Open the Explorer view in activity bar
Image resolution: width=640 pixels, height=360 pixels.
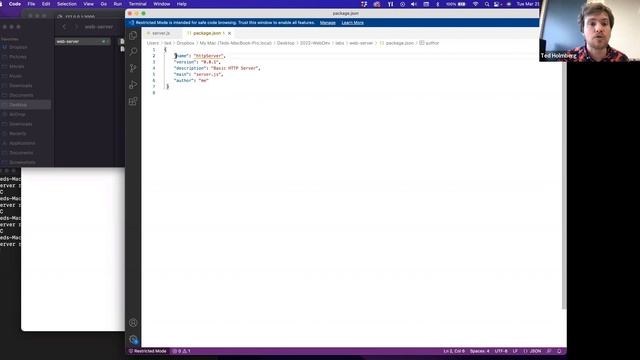133,36
